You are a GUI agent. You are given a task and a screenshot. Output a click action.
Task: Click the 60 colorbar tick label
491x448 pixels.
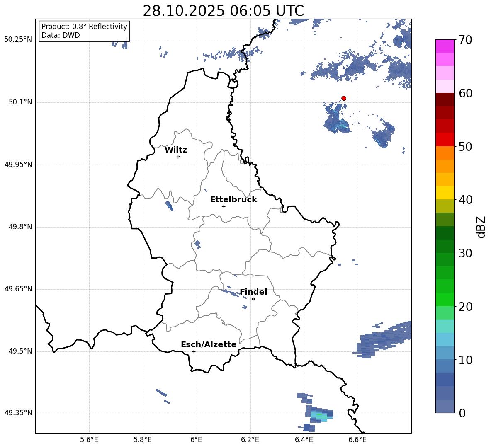(465, 93)
